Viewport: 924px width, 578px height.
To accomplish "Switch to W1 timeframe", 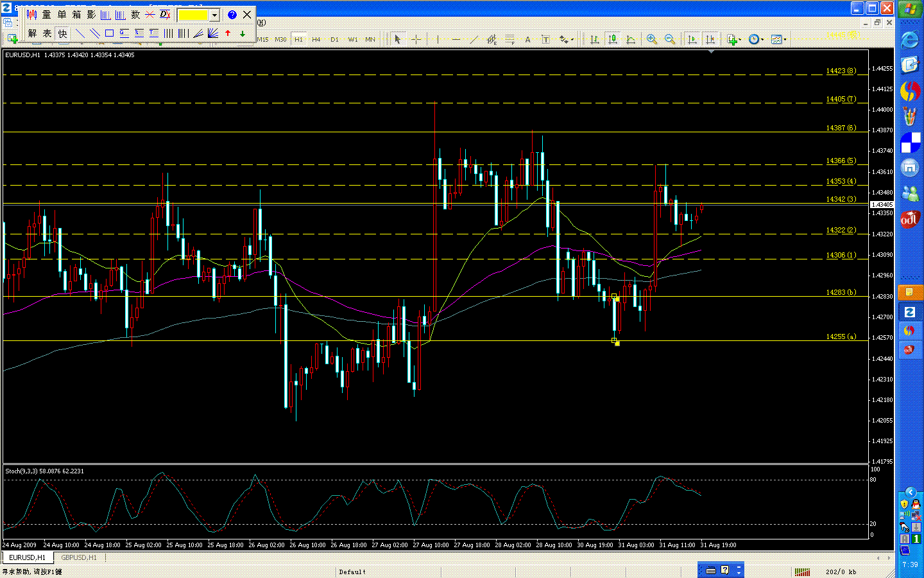I will [352, 40].
